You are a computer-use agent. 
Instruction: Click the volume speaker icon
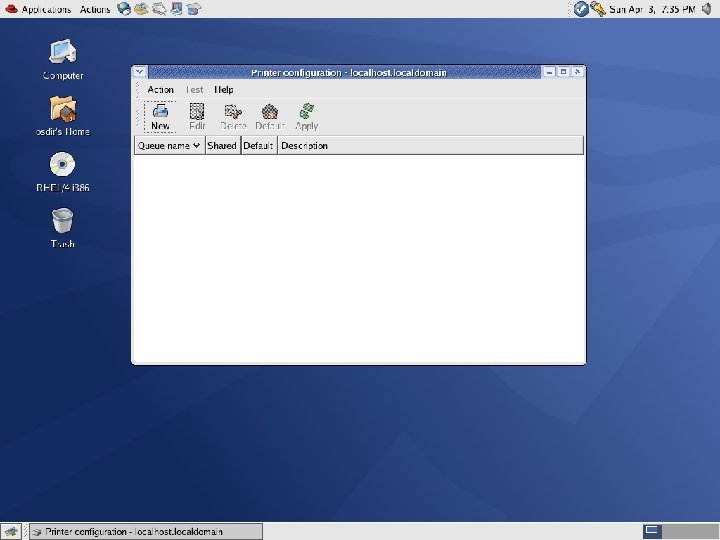click(x=707, y=9)
